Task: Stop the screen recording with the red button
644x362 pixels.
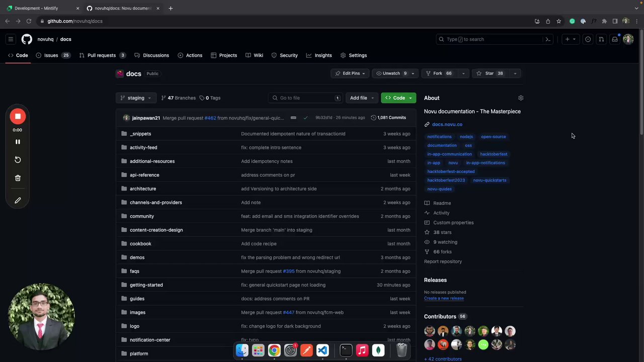Action: pyautogui.click(x=18, y=117)
